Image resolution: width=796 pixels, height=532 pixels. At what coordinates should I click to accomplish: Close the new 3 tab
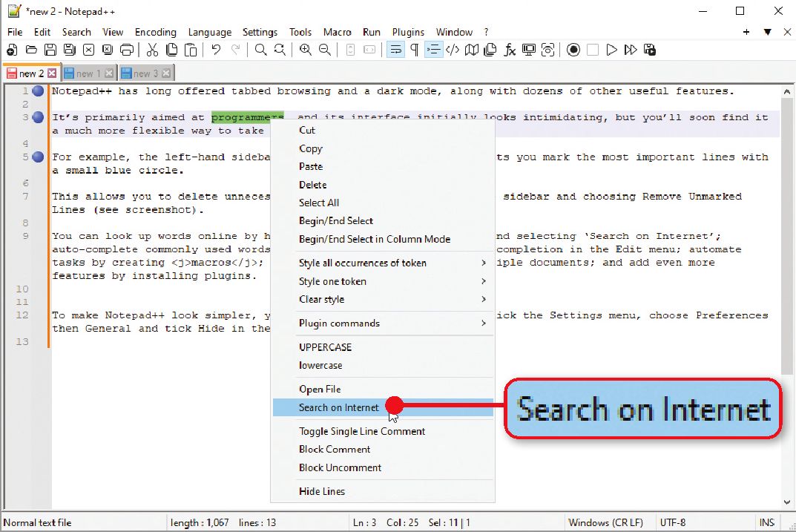coord(166,73)
